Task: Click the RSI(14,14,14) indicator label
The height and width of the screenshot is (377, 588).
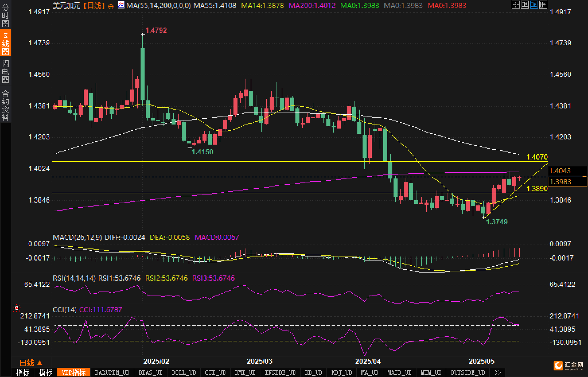Action: click(x=74, y=278)
